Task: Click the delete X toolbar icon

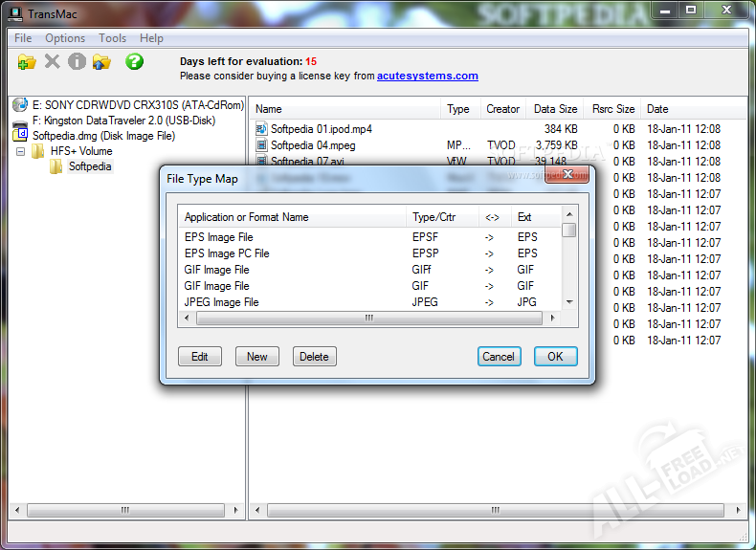Action: click(52, 62)
